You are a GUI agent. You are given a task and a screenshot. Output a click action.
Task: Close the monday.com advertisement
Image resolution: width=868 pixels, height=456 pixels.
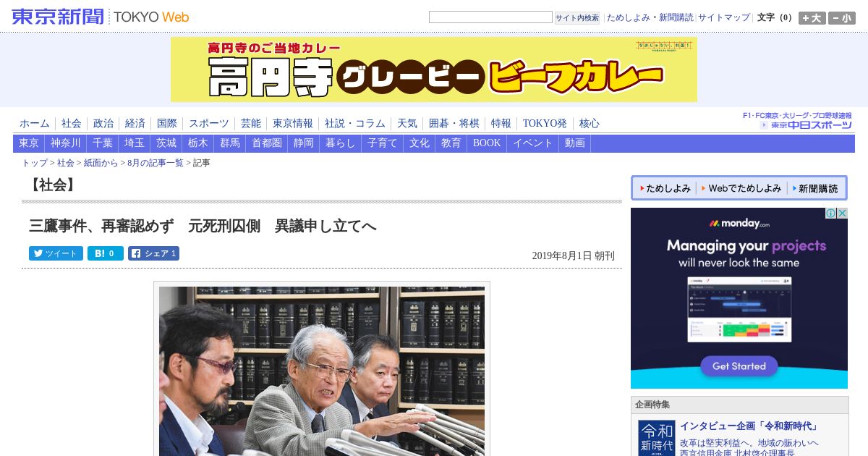click(x=842, y=214)
